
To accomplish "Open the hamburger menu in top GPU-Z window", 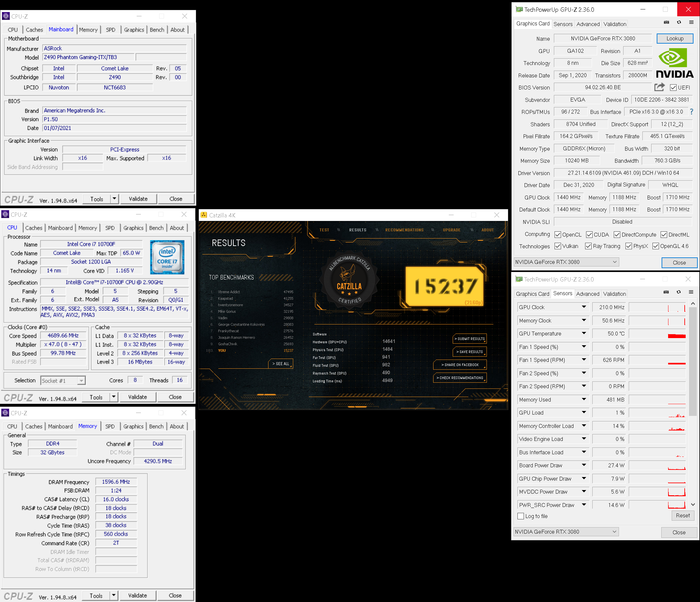I will pos(691,22).
